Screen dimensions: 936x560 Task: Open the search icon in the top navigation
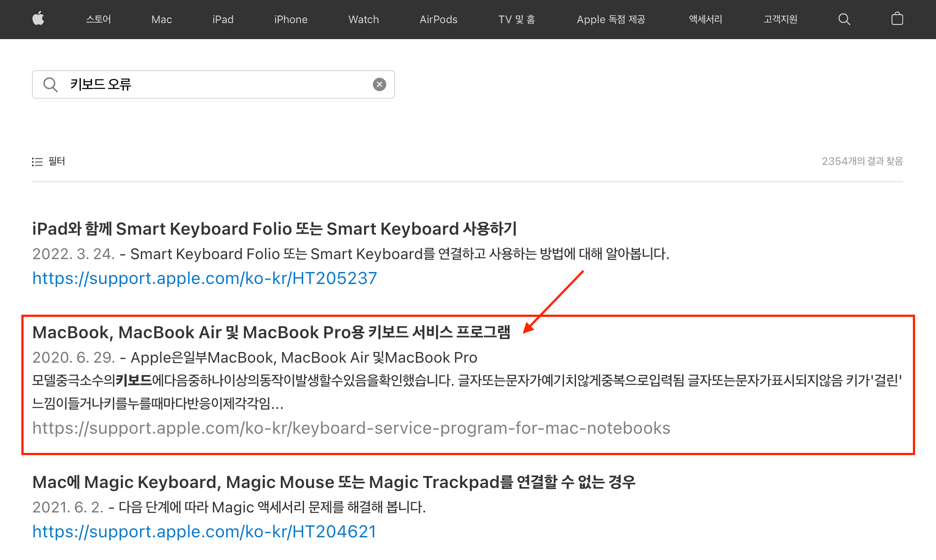tap(844, 19)
